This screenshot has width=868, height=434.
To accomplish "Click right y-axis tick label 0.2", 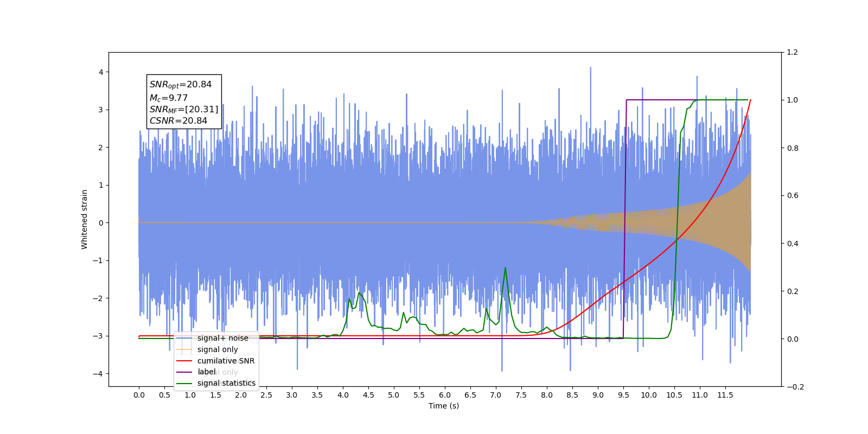I will click(x=793, y=291).
